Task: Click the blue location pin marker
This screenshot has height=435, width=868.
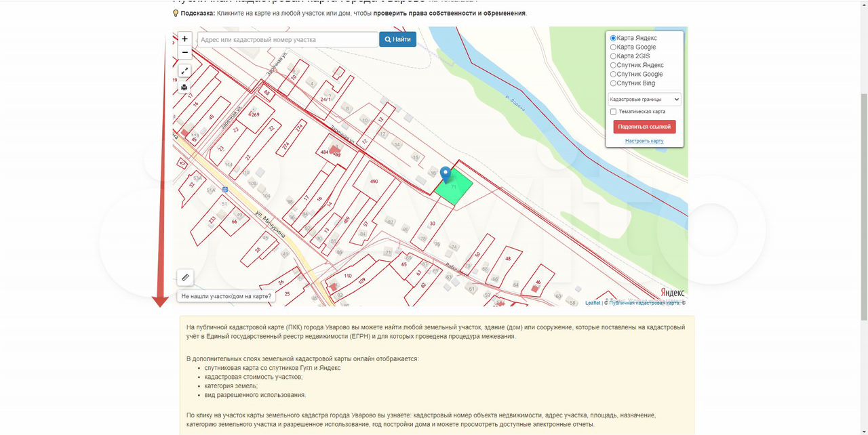Action: [446, 174]
